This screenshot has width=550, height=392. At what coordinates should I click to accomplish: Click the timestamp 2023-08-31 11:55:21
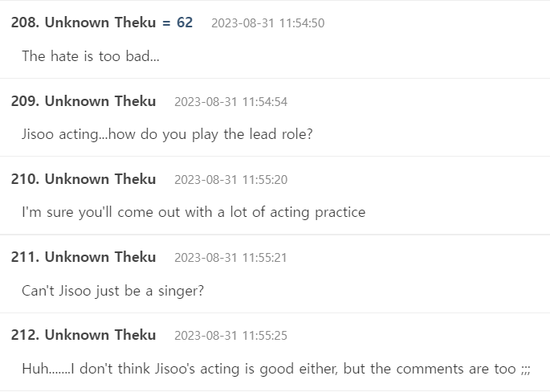pos(230,258)
